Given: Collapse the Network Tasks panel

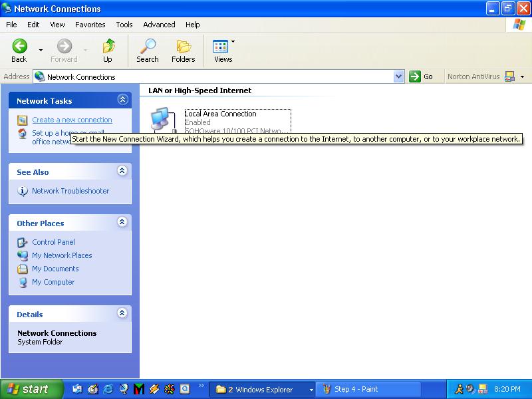Looking at the screenshot, I should 122,99.
